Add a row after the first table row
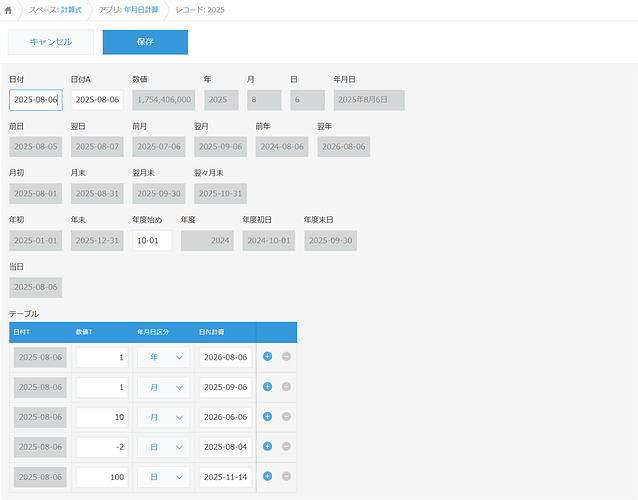Viewport: 638px width, 500px height. click(267, 357)
